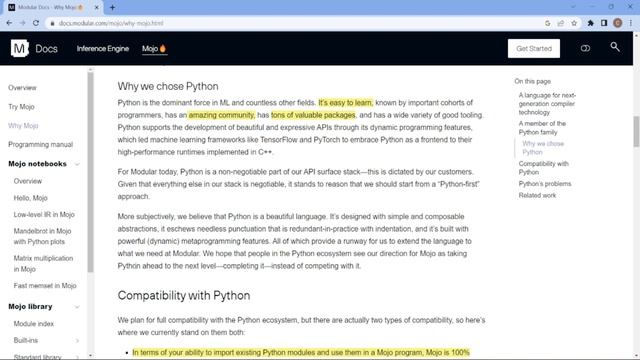Screen dimensions: 640x360
Task: Jump to Python's problems anchor
Action: [544, 184]
